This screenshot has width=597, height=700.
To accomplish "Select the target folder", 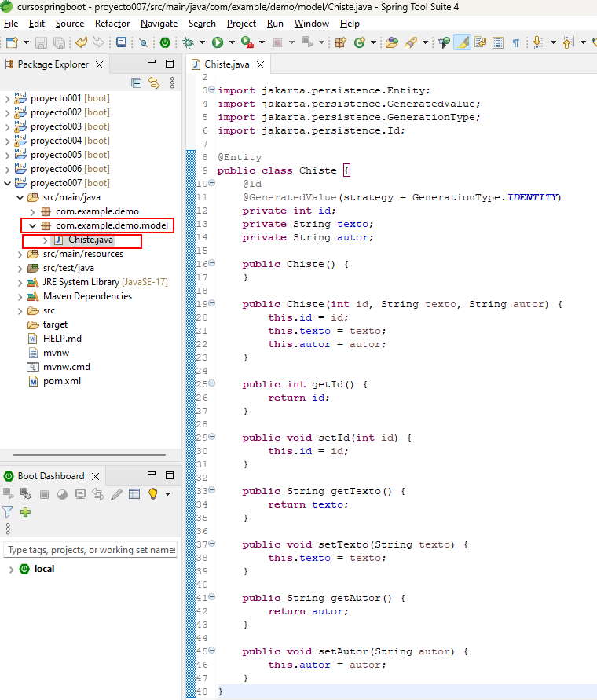I will pos(55,324).
